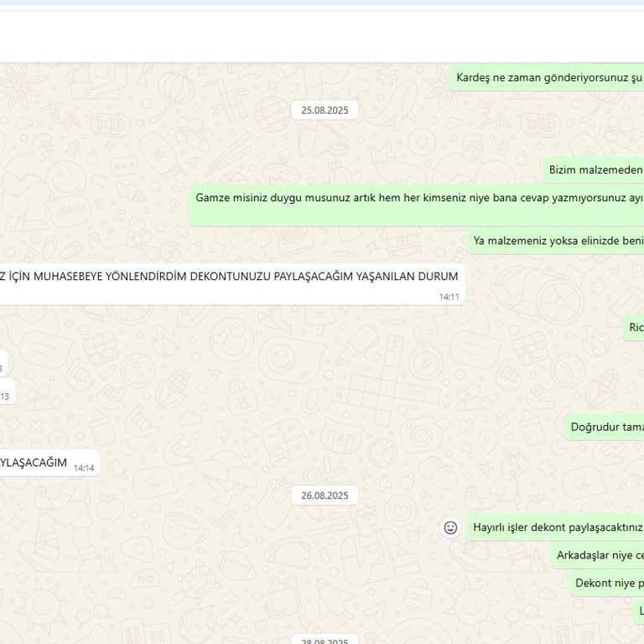Image resolution: width=644 pixels, height=644 pixels.
Task: Click the 'Arkadaşlar niye' sent message
Action: coord(597,555)
